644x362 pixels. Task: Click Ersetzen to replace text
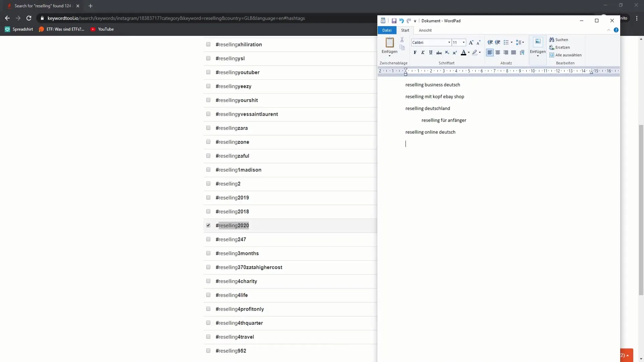click(559, 47)
